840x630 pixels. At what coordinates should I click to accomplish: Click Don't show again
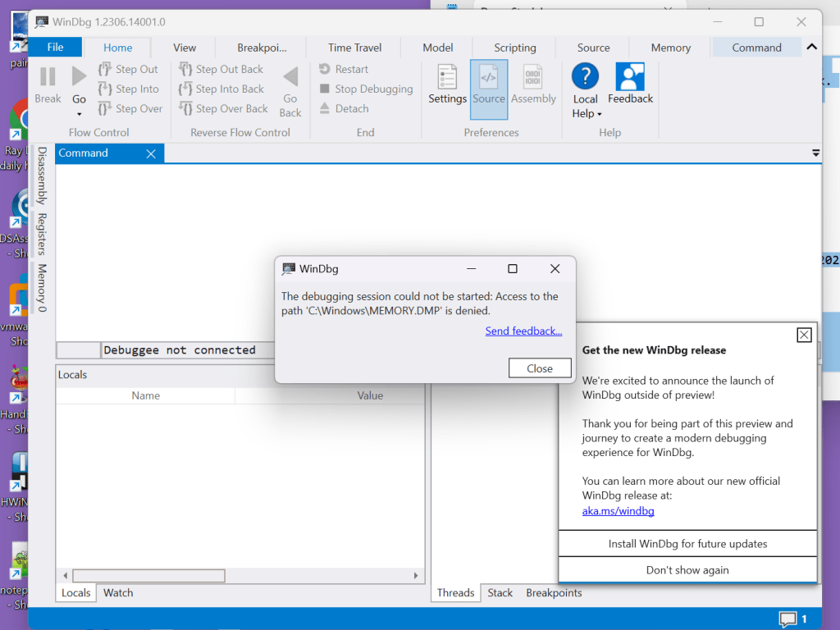[x=687, y=570]
